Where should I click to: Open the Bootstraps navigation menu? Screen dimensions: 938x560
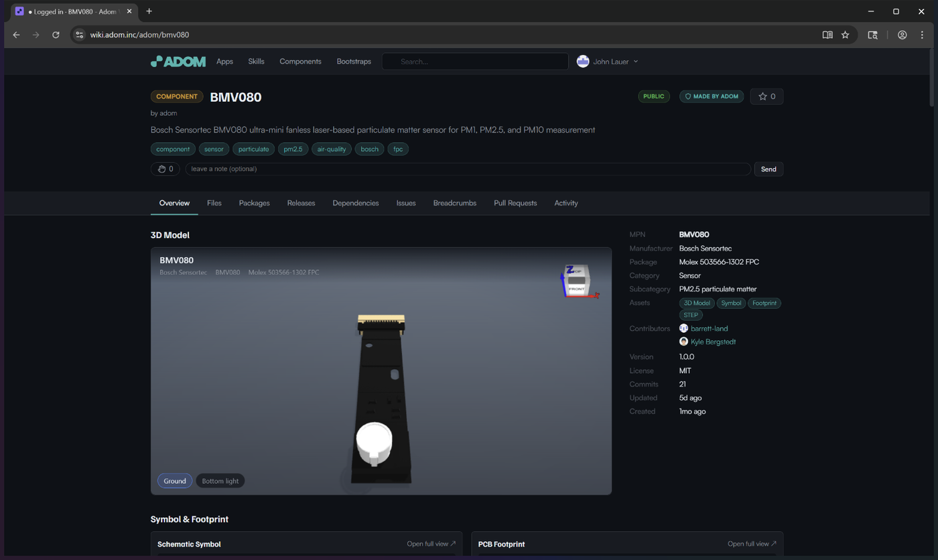pyautogui.click(x=354, y=62)
